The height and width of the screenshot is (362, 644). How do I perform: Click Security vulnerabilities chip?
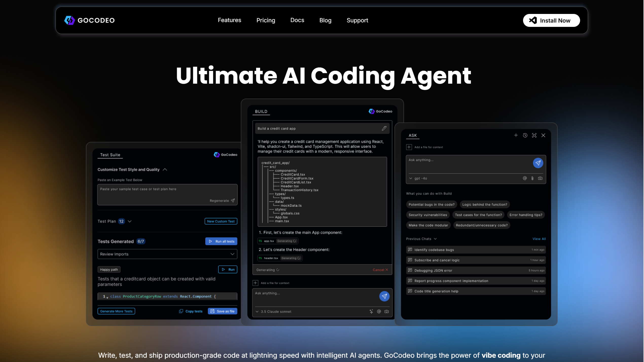click(428, 215)
